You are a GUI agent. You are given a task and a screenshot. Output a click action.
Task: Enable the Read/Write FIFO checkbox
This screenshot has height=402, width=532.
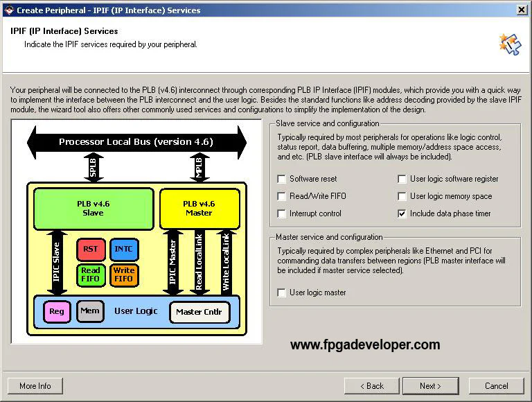[x=282, y=196]
